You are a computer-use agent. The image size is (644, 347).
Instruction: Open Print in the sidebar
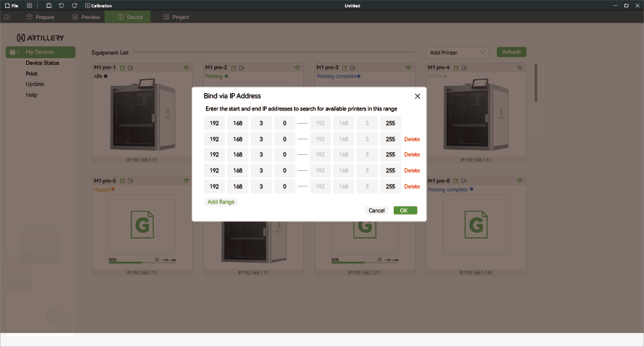(31, 74)
